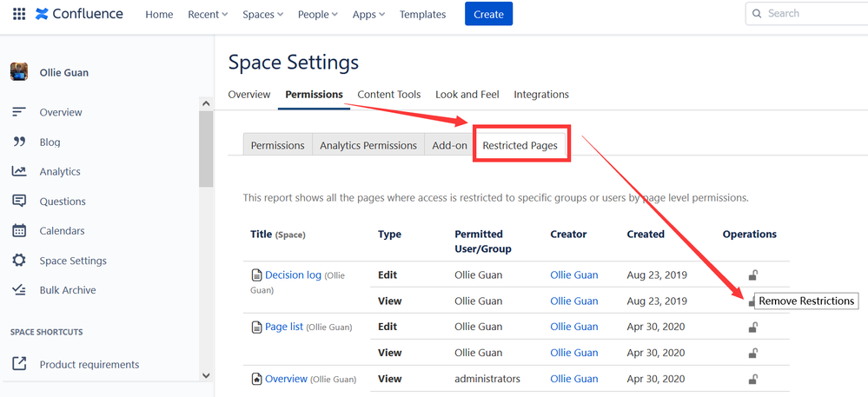Click Product requirements shortcut icon
This screenshot has width=868, height=397.
pyautogui.click(x=19, y=364)
